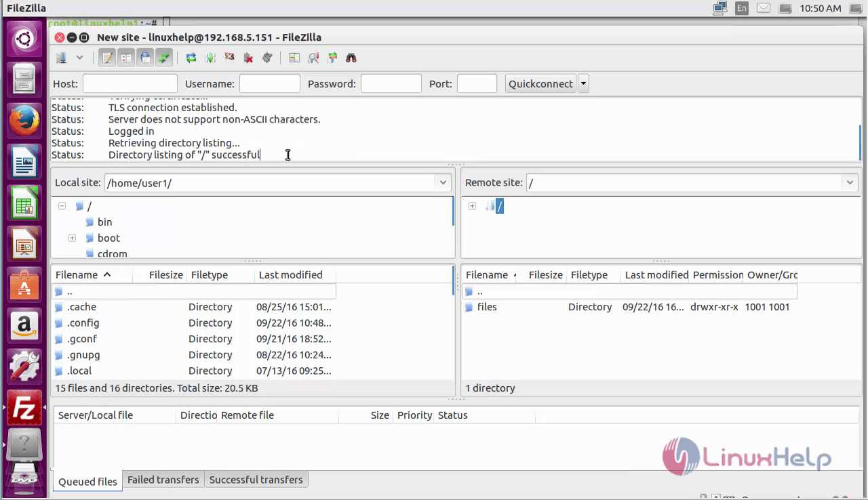Select bin folder in local tree
Screen dimensions: 868x500
pyautogui.click(x=104, y=222)
